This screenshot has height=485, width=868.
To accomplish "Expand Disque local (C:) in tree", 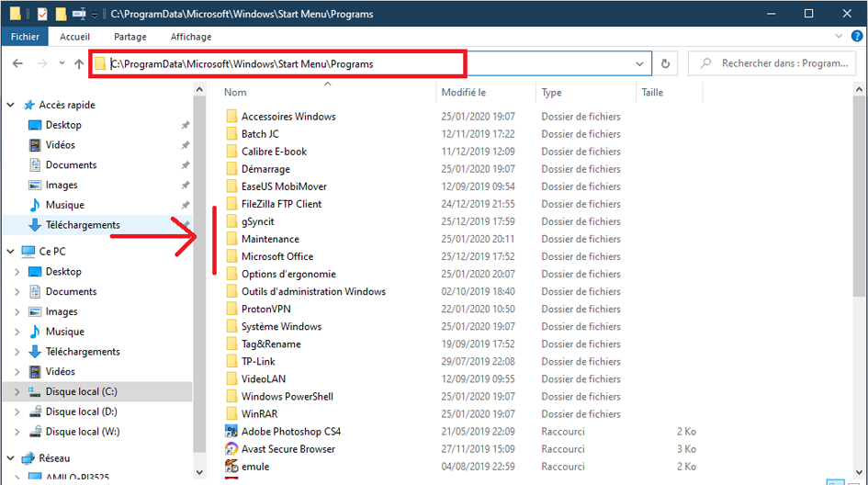I will point(17,391).
